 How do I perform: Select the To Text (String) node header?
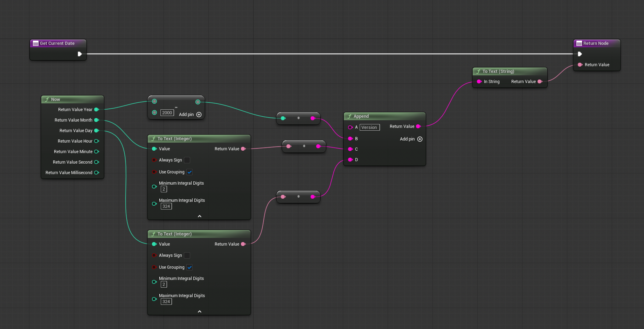click(x=510, y=71)
